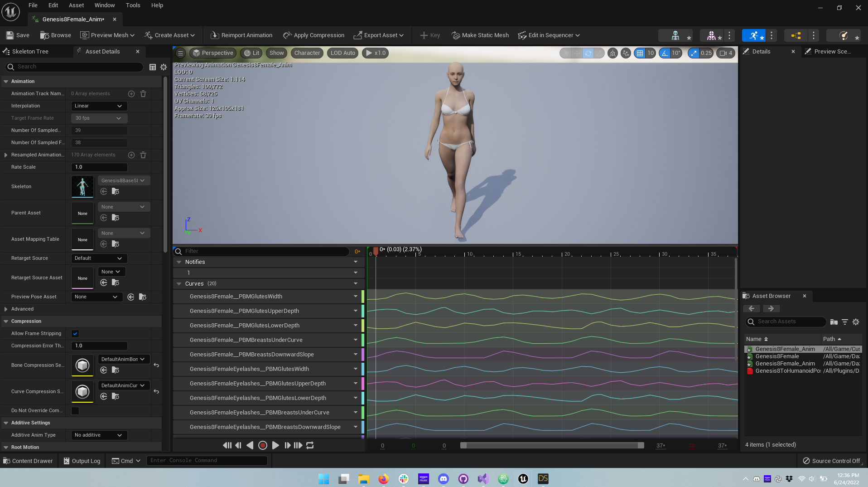Viewport: 868px width, 487px height.
Task: Click Make Static Mesh icon
Action: (455, 35)
